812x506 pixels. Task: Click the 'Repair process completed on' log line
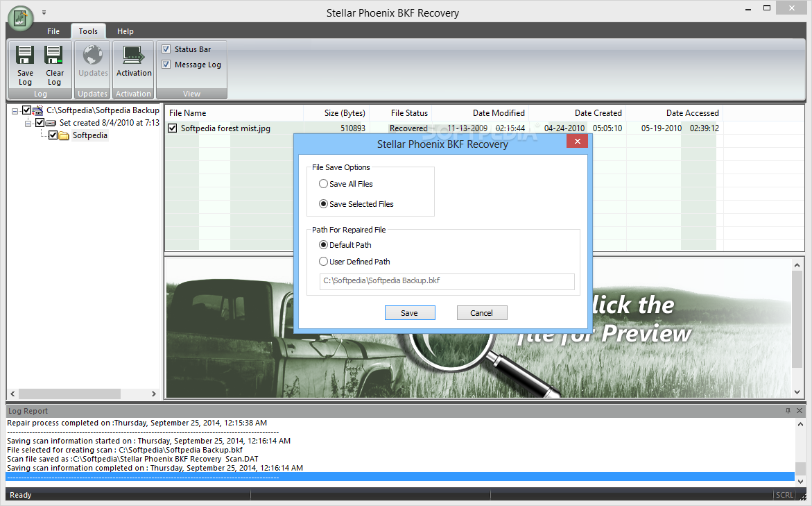(137, 423)
